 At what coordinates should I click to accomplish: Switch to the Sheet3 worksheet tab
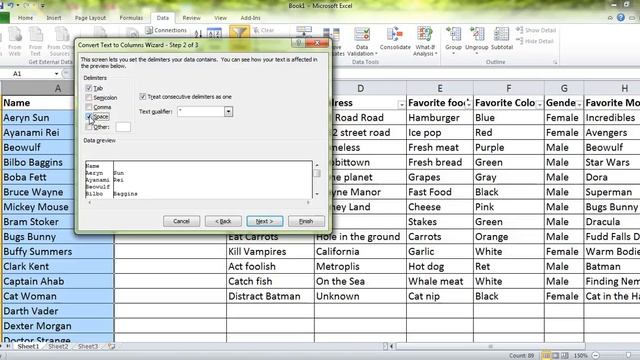point(88,346)
